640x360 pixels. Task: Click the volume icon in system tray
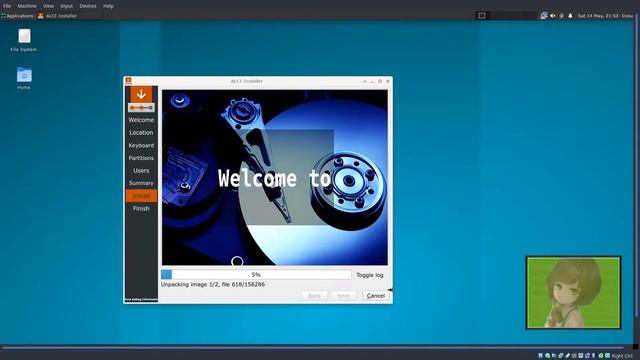point(553,16)
